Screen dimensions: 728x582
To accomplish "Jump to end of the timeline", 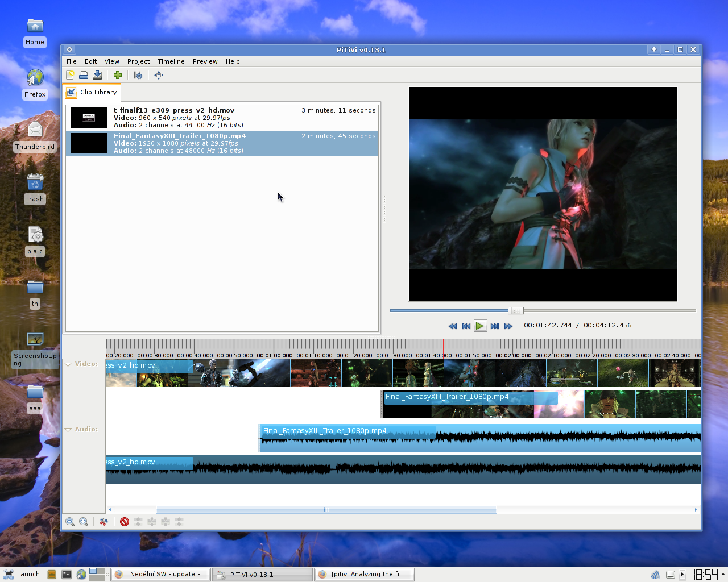I will click(x=495, y=326).
